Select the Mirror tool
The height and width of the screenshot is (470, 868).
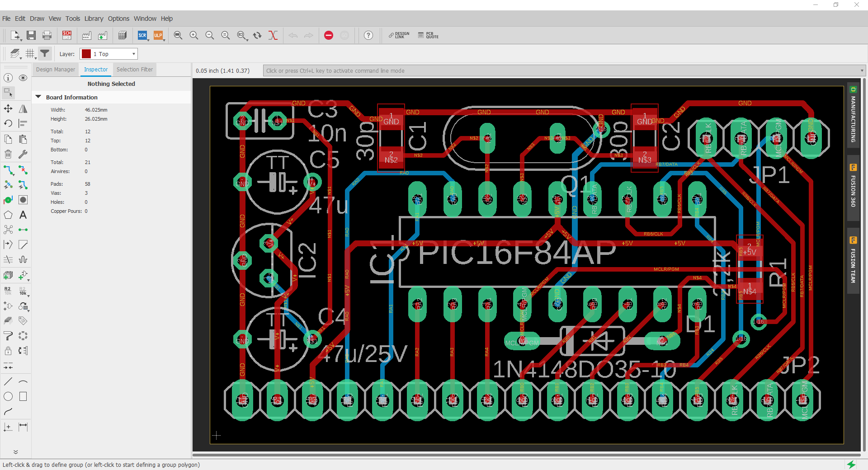[23, 108]
